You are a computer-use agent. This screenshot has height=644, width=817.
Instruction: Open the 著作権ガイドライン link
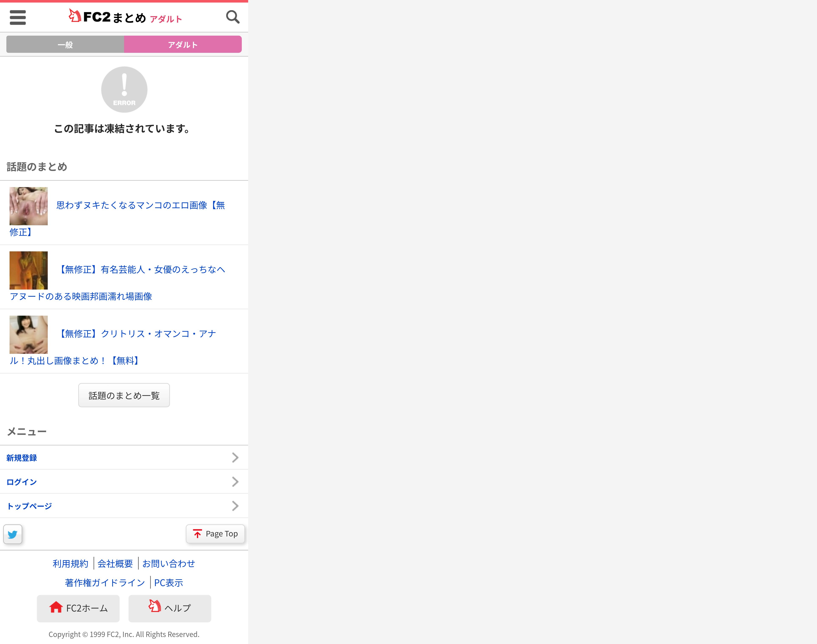[105, 582]
